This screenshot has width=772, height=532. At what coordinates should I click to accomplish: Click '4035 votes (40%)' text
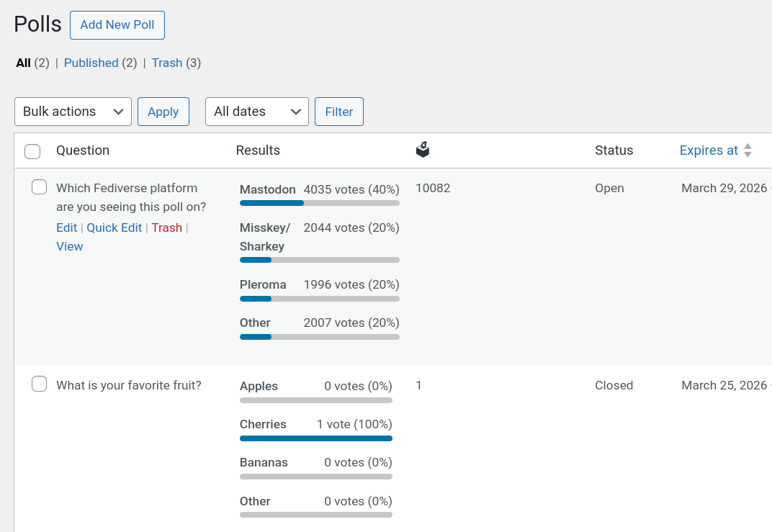point(351,189)
